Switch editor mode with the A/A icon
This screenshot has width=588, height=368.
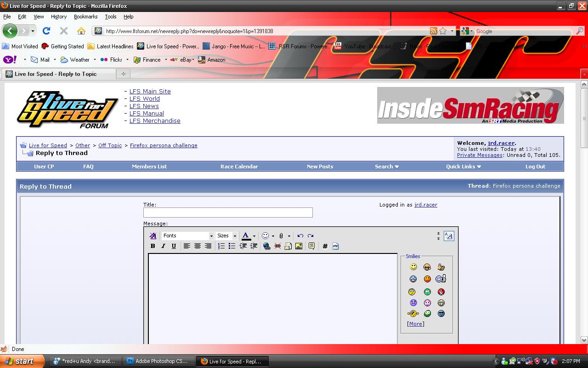[x=449, y=236]
